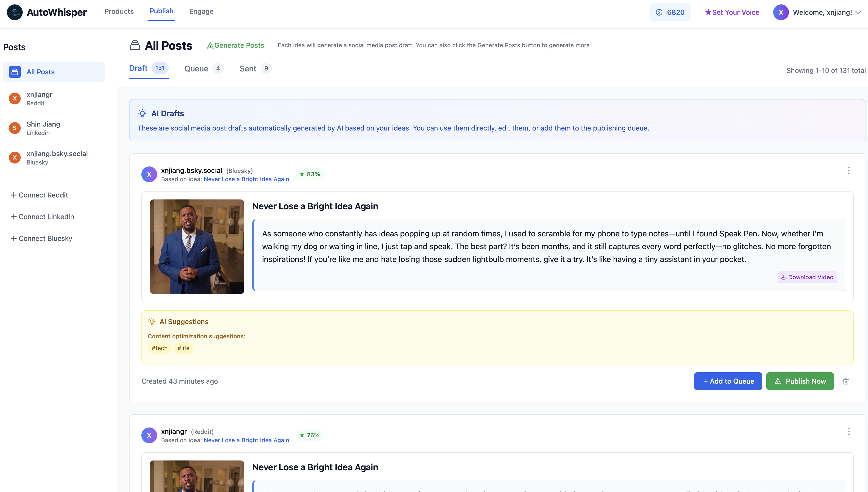Click the trash icon beside Publish Now
The width and height of the screenshot is (868, 492).
click(x=846, y=381)
